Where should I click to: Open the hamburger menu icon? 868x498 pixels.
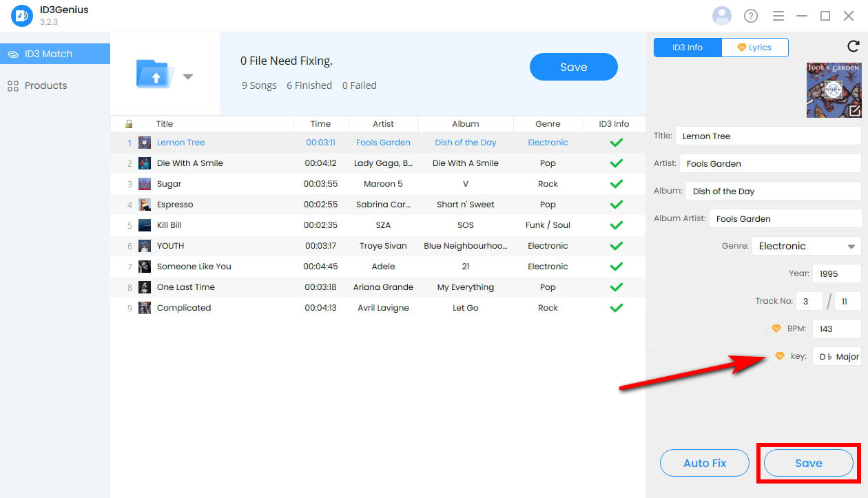point(778,16)
